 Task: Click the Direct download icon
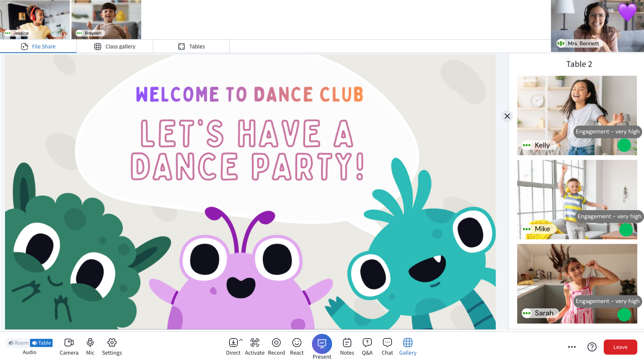[233, 343]
